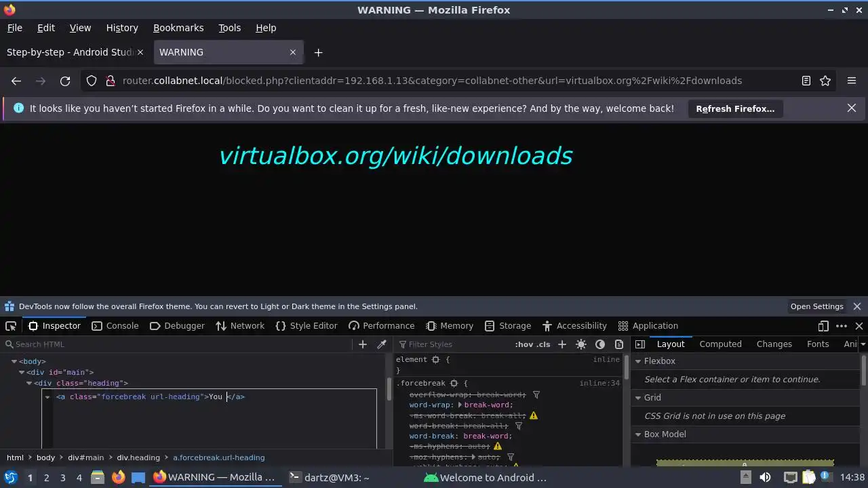Open the Style Editor panel
This screenshot has width=868, height=488.
(x=307, y=326)
